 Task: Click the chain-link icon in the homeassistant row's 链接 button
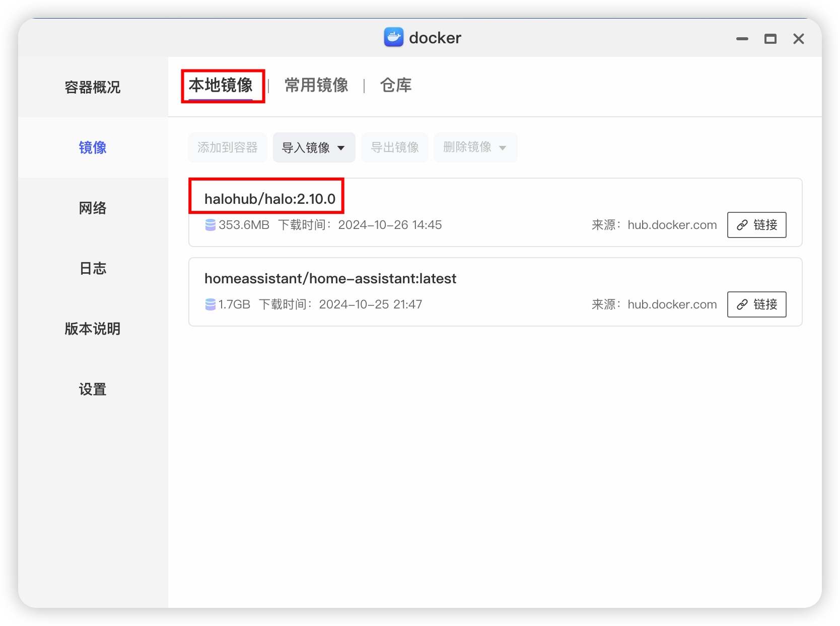[742, 304]
